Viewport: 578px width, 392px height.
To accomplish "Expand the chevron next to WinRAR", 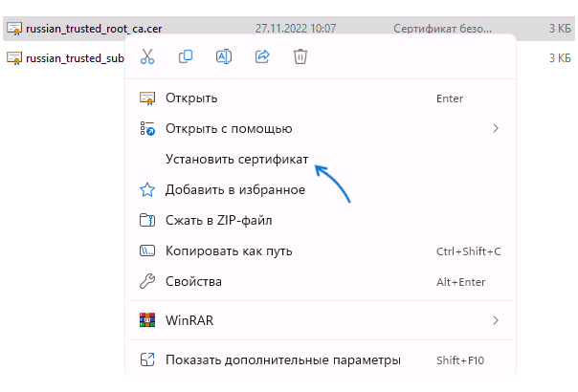I will point(496,320).
